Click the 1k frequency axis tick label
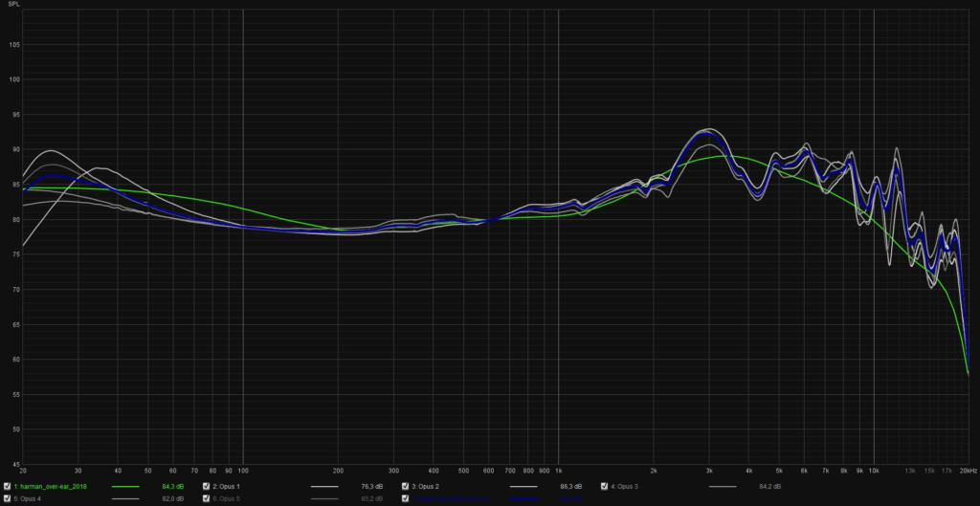Screen dimensions: 980x506 point(558,469)
